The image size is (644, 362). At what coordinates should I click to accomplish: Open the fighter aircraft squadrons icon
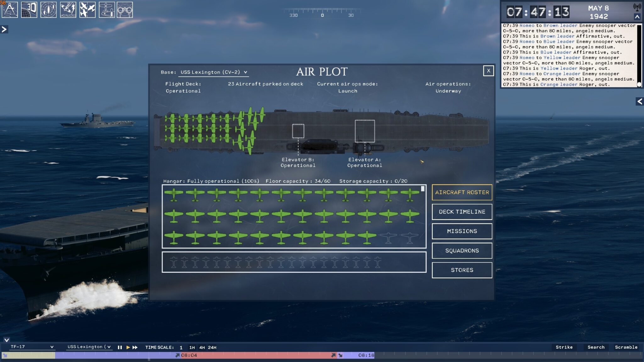point(87,10)
